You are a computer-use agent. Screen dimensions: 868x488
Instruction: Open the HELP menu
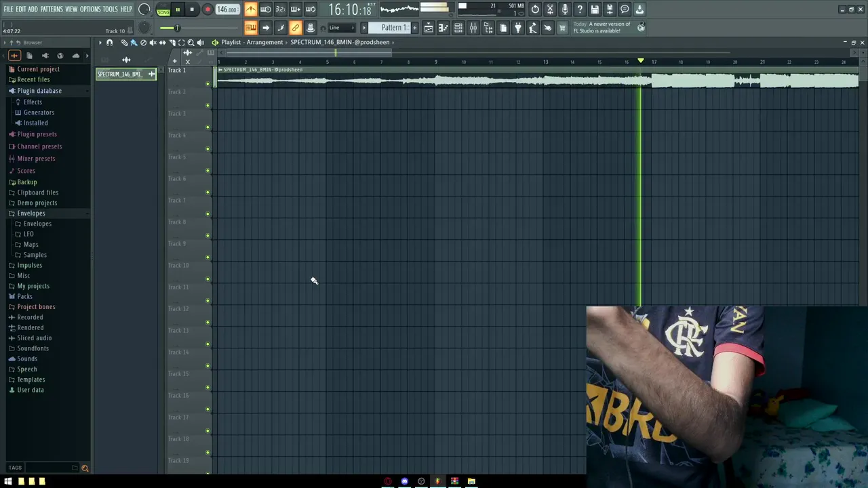[126, 9]
